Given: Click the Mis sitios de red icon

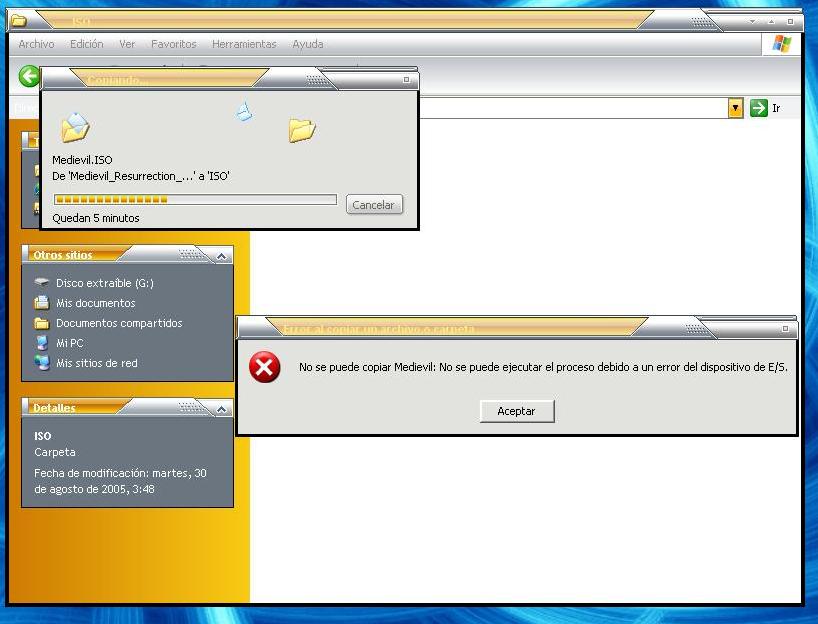Looking at the screenshot, I should tap(41, 363).
